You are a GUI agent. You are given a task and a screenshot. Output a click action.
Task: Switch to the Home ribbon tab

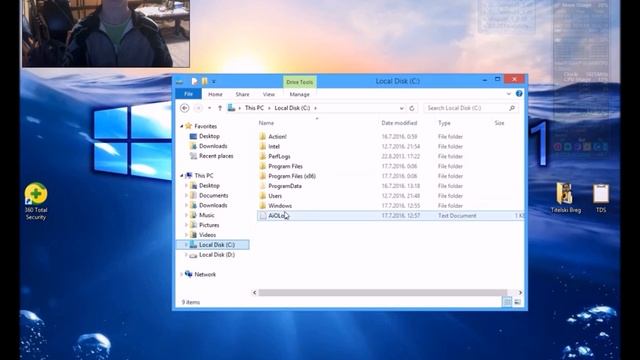click(215, 94)
